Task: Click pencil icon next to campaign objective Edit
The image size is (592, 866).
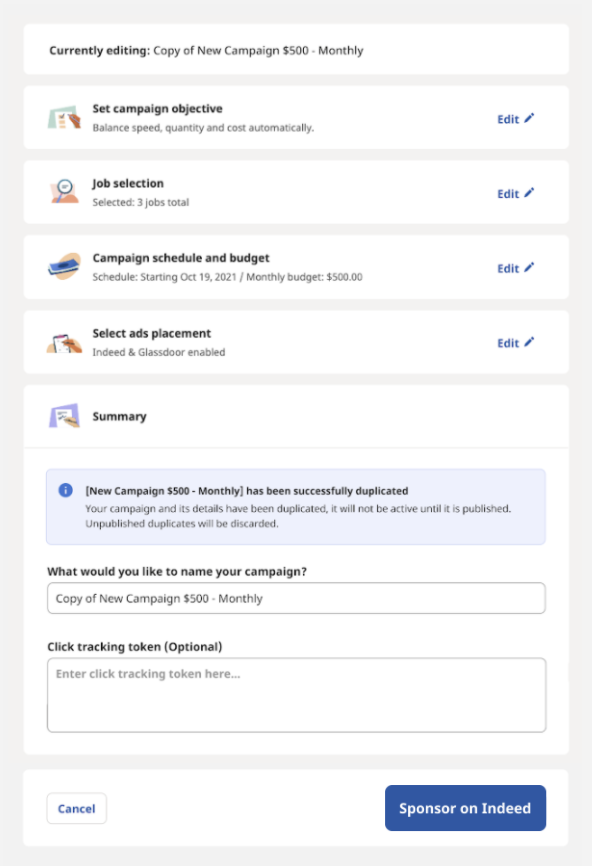Action: point(529,118)
